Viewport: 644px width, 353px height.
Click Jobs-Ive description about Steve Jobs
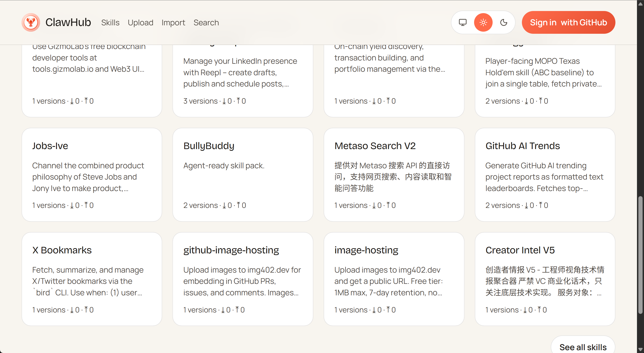click(x=88, y=177)
